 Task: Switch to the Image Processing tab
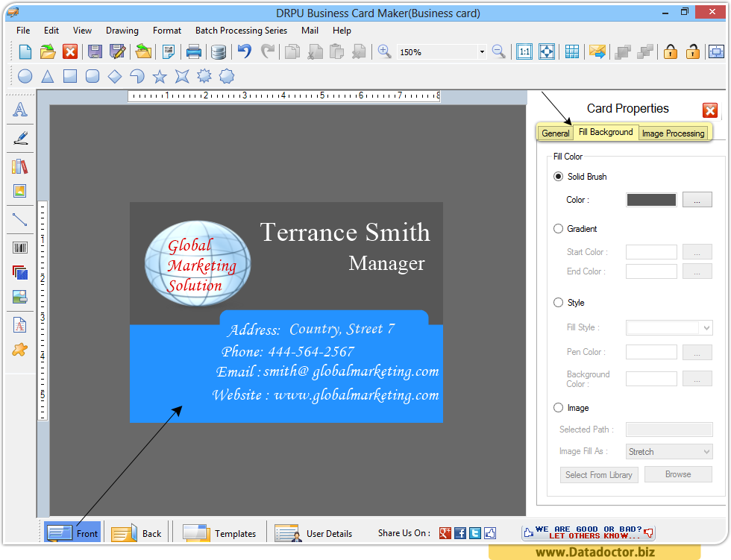point(673,133)
